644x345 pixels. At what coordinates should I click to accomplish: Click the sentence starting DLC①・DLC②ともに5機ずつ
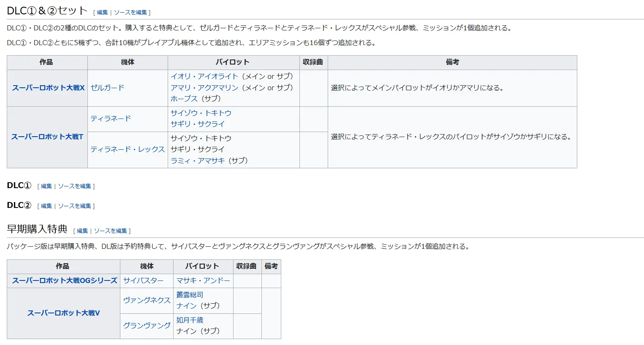pyautogui.click(x=193, y=43)
